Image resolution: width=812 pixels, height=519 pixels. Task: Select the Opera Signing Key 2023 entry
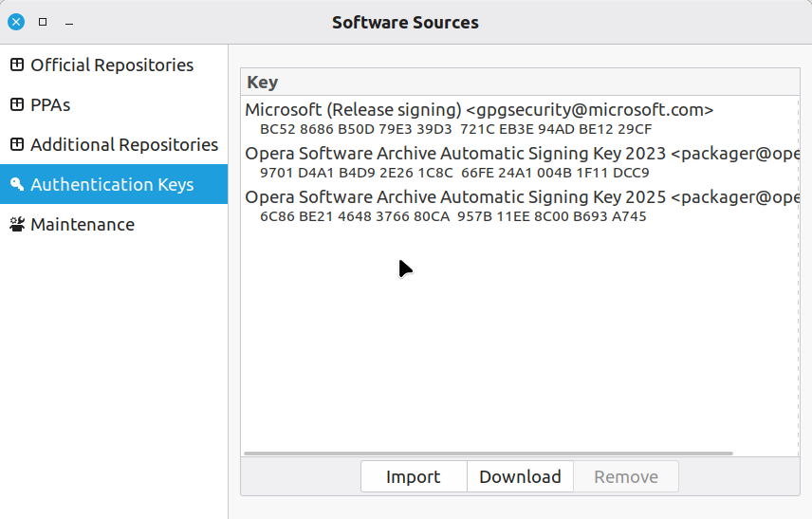(x=520, y=162)
